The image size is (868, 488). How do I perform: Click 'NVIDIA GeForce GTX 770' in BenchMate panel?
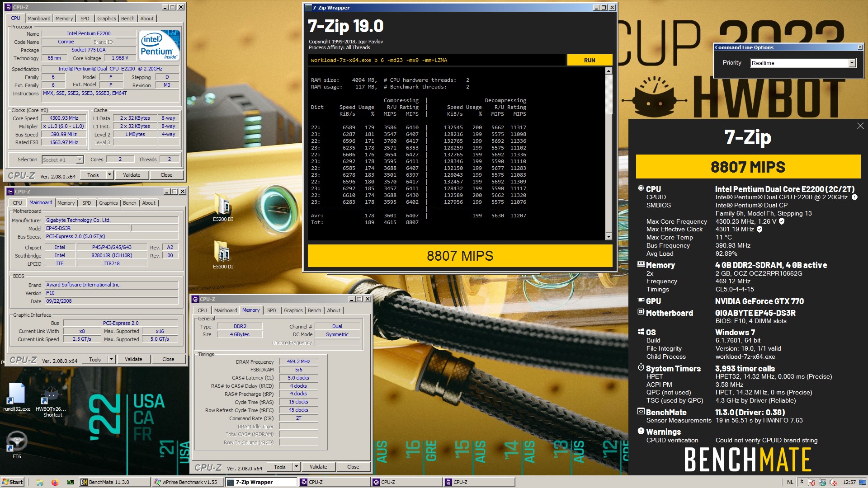click(759, 301)
